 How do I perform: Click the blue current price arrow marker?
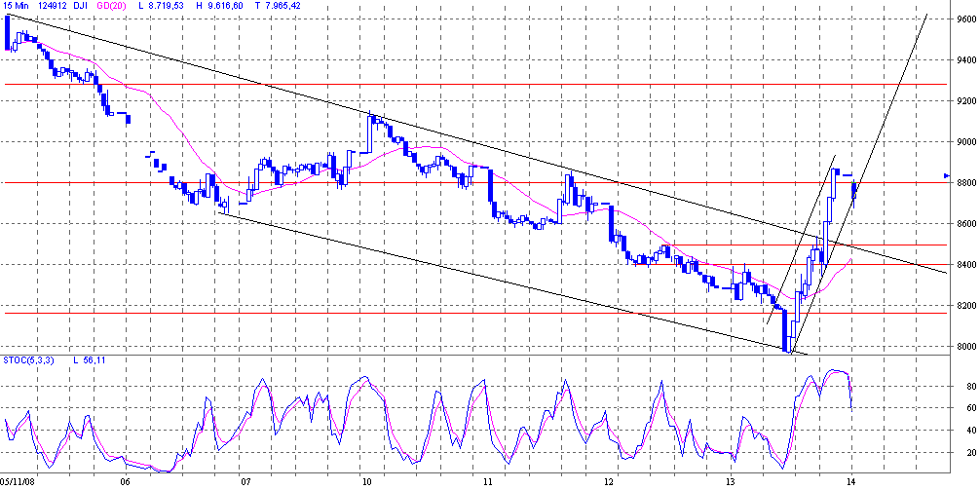pyautogui.click(x=948, y=175)
